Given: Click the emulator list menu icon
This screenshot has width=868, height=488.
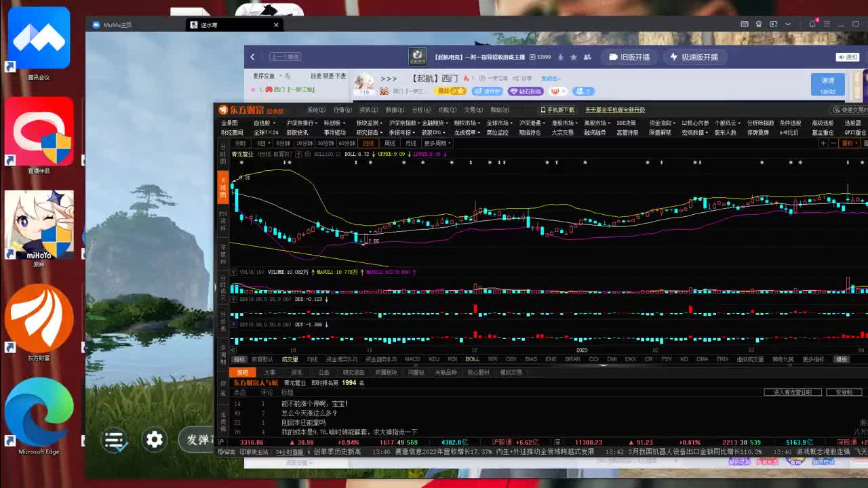Looking at the screenshot, I should (115, 441).
